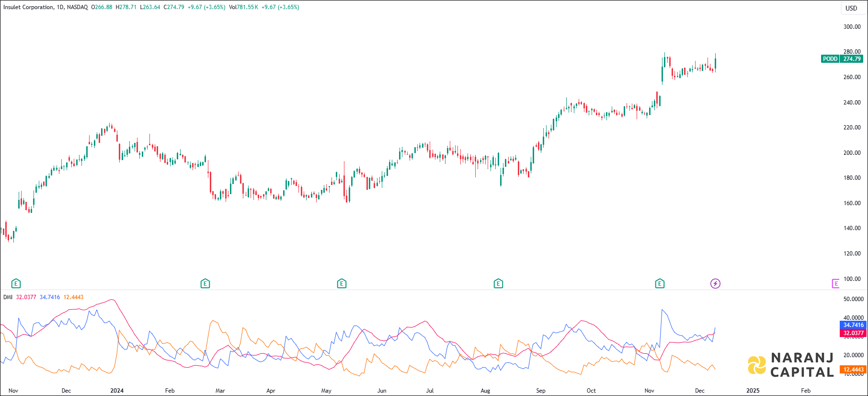Click the 20.0000 DMI axis label

click(x=853, y=355)
